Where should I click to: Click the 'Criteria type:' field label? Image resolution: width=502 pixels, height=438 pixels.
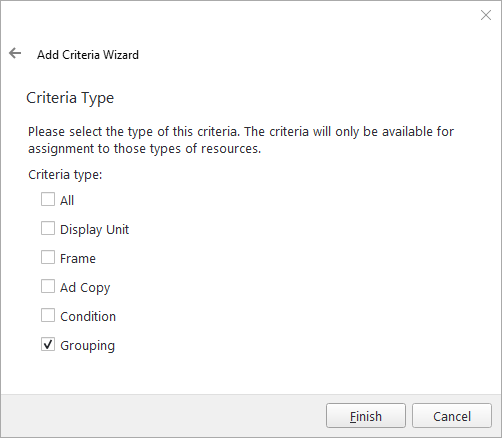click(65, 175)
